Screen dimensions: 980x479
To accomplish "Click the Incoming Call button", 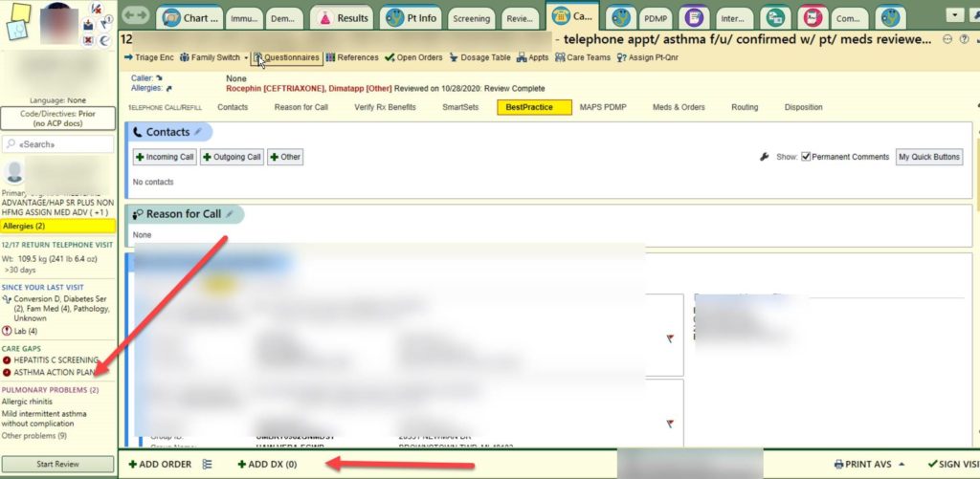I will click(x=165, y=157).
